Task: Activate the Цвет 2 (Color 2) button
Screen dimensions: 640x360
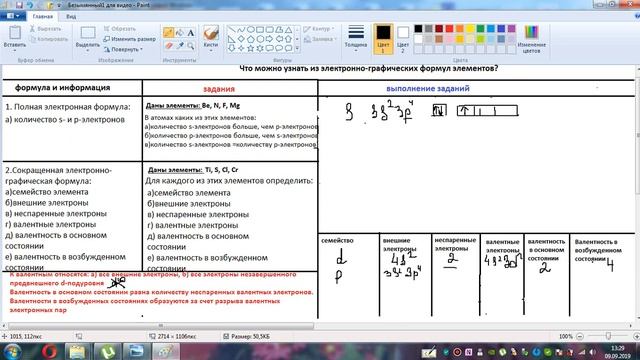Action: click(403, 39)
